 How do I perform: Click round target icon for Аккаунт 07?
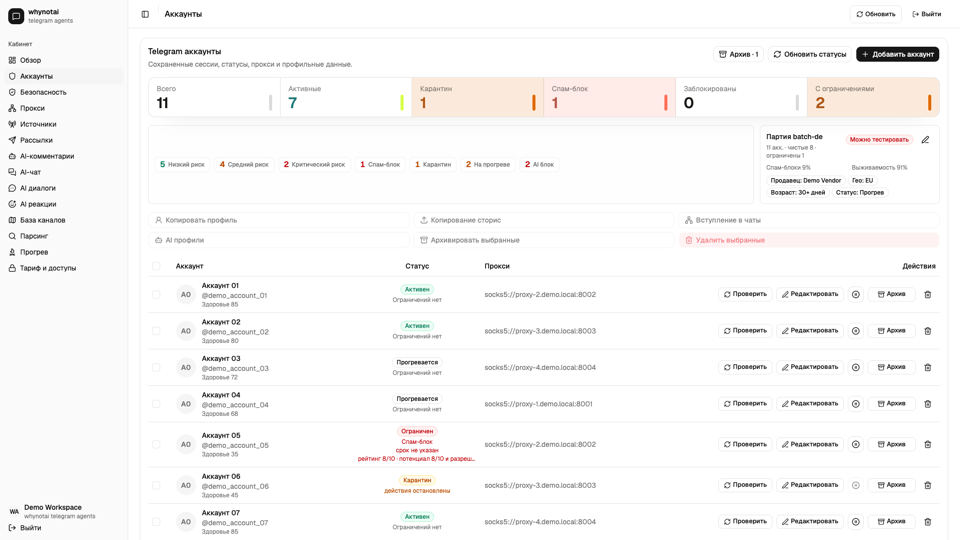[x=856, y=522]
